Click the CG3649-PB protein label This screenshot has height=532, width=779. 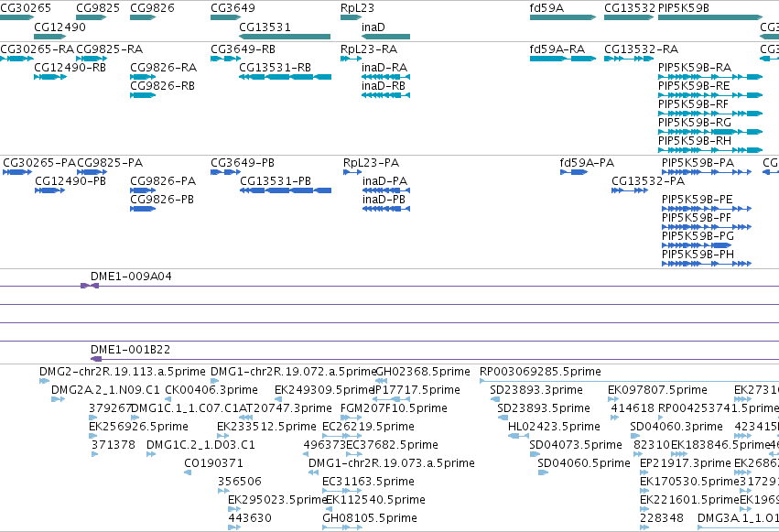point(243,162)
